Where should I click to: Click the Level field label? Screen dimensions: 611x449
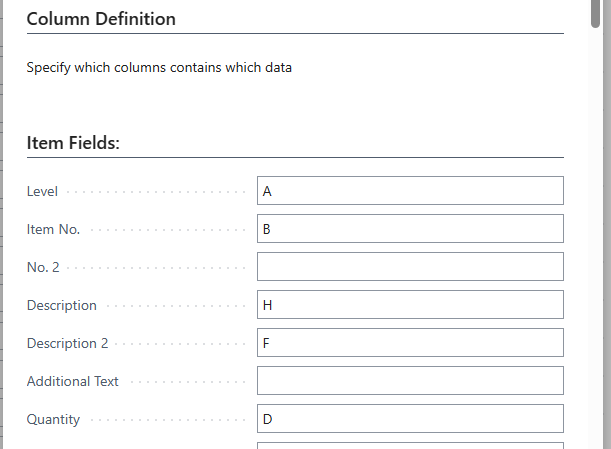click(42, 191)
